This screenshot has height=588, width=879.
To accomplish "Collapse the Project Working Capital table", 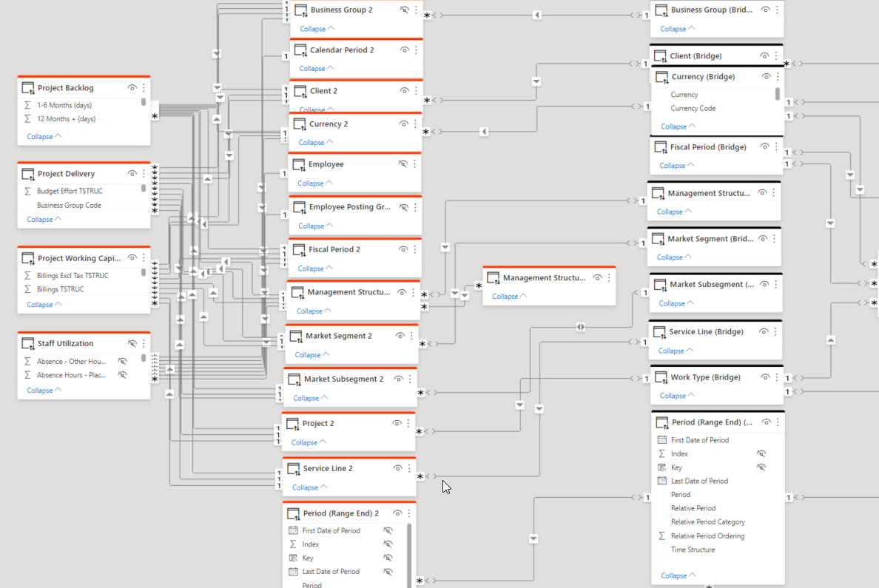I will [44, 305].
